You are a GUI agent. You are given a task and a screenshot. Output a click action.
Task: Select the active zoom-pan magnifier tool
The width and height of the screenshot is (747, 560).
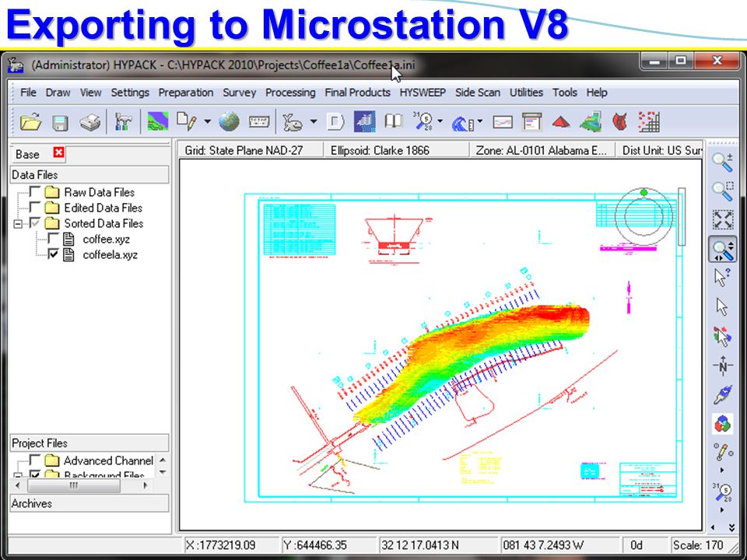723,249
